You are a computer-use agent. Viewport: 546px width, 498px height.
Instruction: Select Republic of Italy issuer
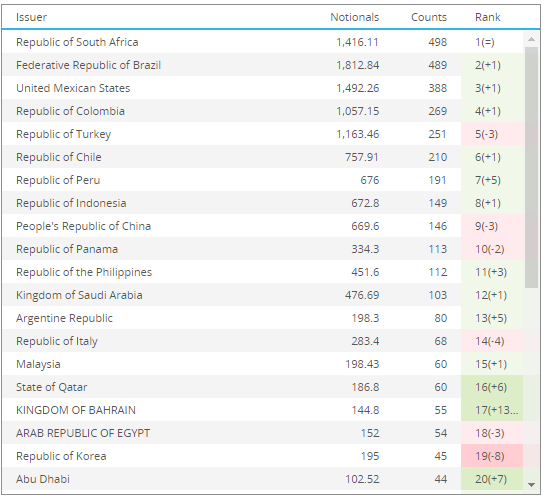pyautogui.click(x=57, y=341)
